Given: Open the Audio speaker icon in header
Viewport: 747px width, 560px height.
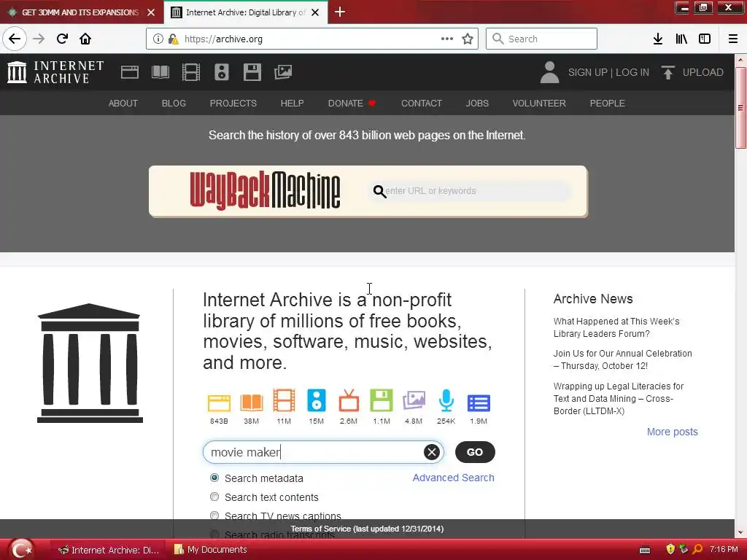Looking at the screenshot, I should pyautogui.click(x=222, y=72).
